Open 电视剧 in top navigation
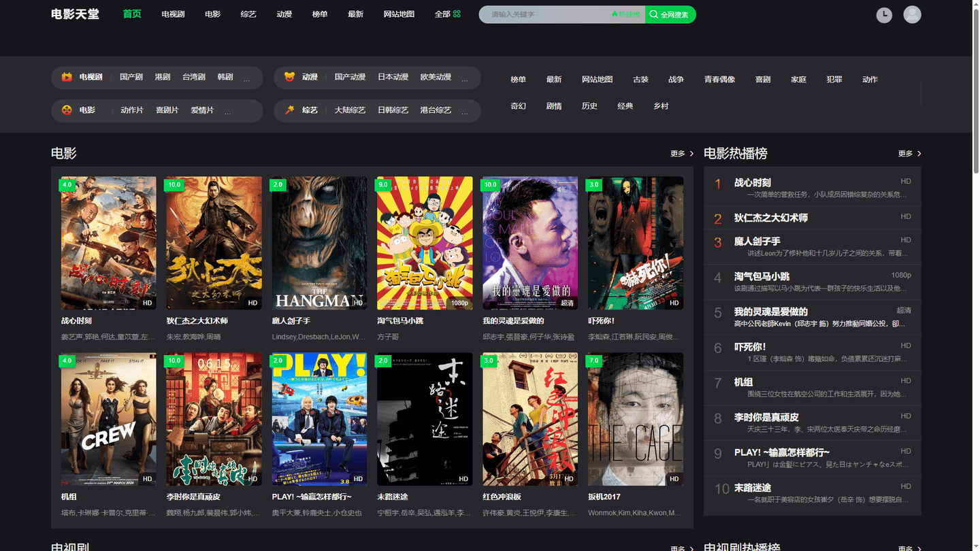The height and width of the screenshot is (551, 980). pyautogui.click(x=173, y=14)
